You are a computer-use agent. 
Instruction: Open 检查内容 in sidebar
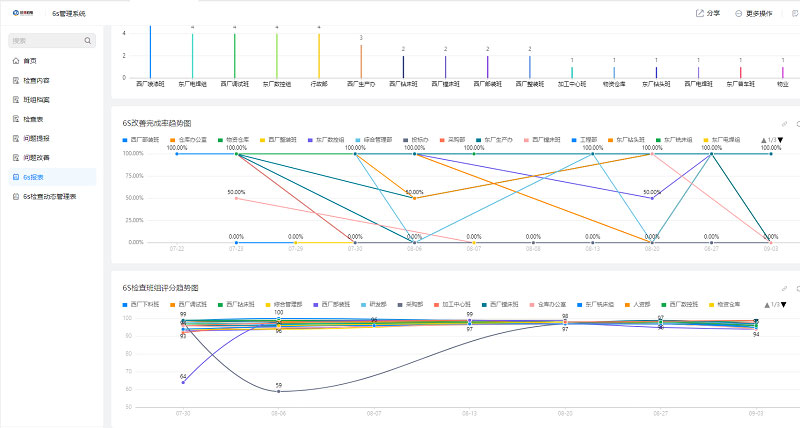point(36,80)
